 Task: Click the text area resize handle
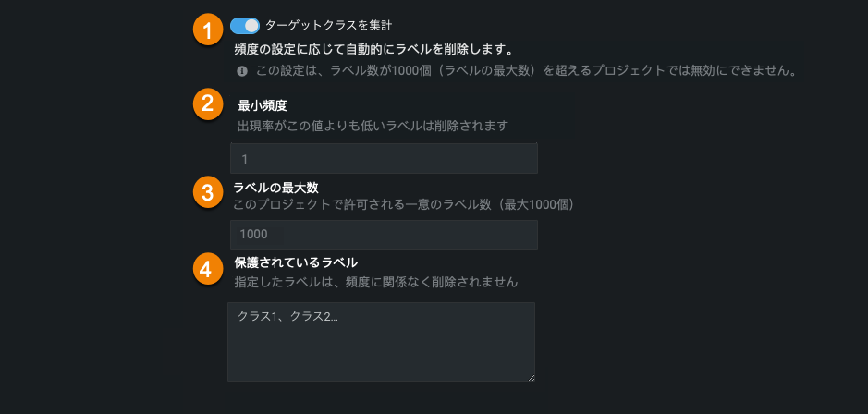pyautogui.click(x=531, y=376)
